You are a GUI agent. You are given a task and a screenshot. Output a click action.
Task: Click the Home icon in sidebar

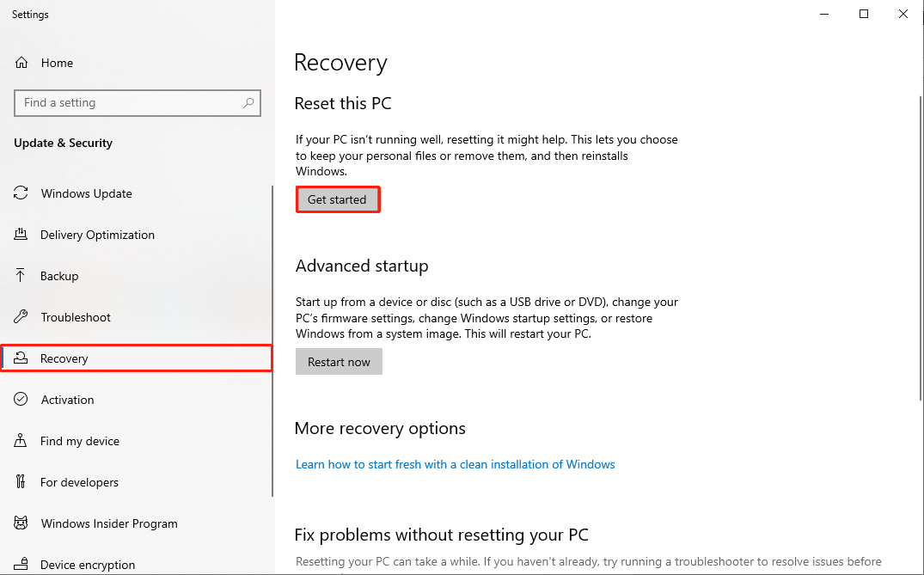(21, 63)
